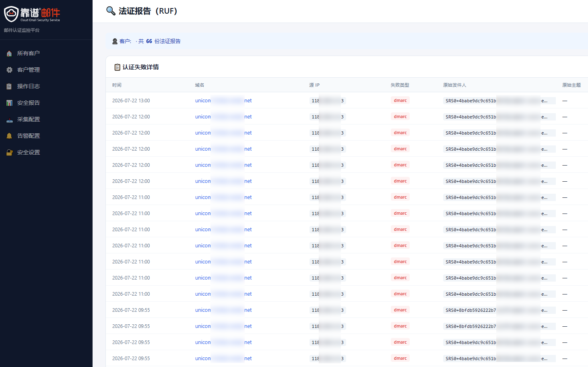Click the magnifier icon beside 法证报告 title
This screenshot has width=588, height=367.
click(111, 11)
